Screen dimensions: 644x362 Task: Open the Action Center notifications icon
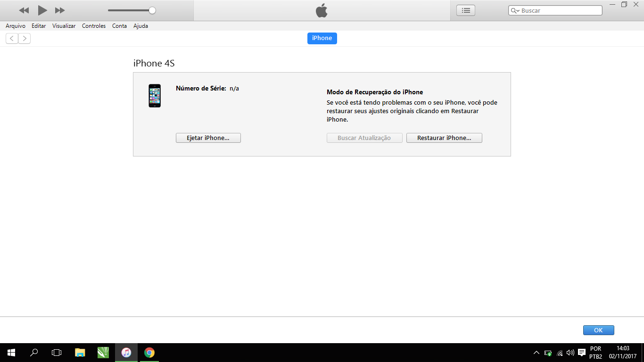tap(582, 353)
